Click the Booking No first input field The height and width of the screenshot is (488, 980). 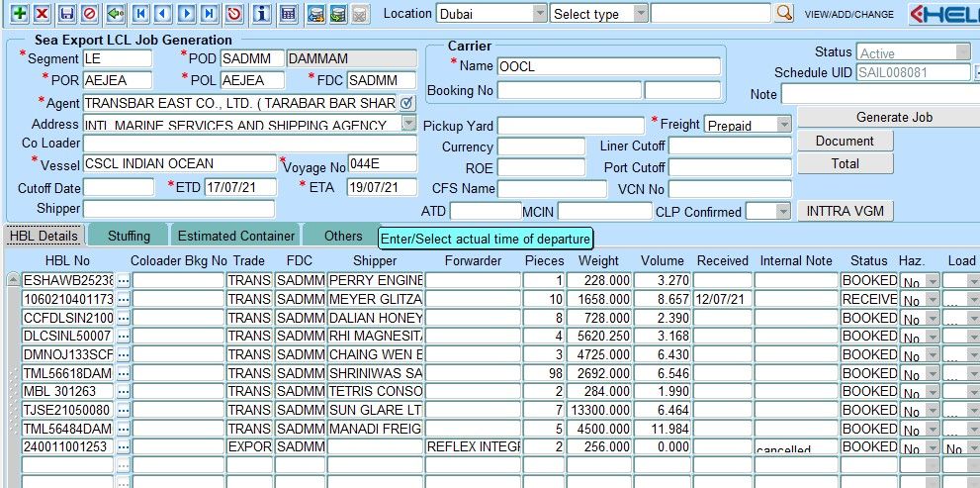click(570, 90)
